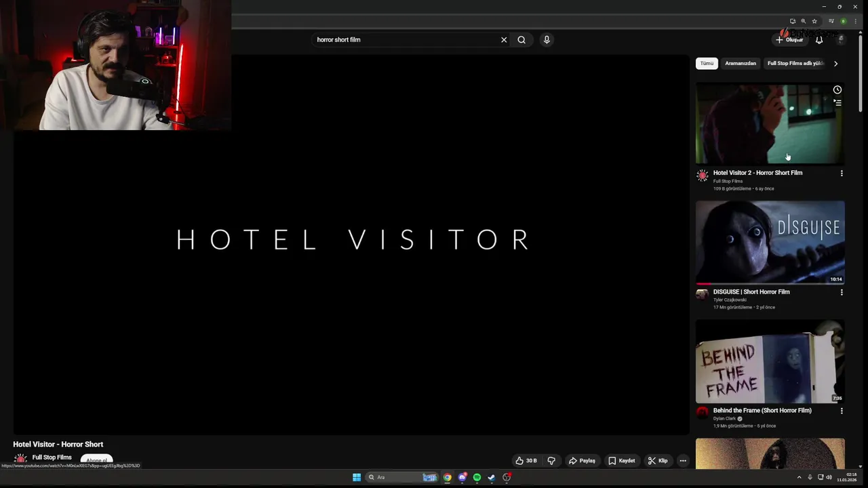Image resolution: width=868 pixels, height=488 pixels.
Task: Open the Chrome three-dot menu
Action: (x=855, y=21)
